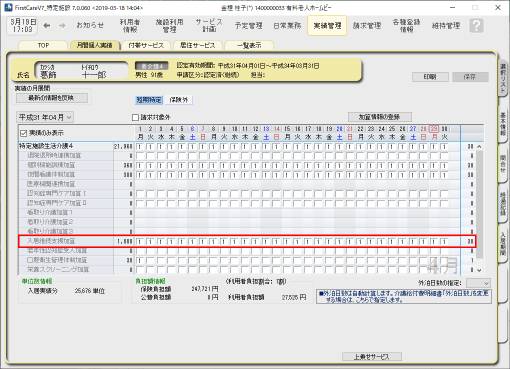The height and width of the screenshot is (369, 510).
Task: Go back with the left arrow icon
Action: [x=47, y=25]
